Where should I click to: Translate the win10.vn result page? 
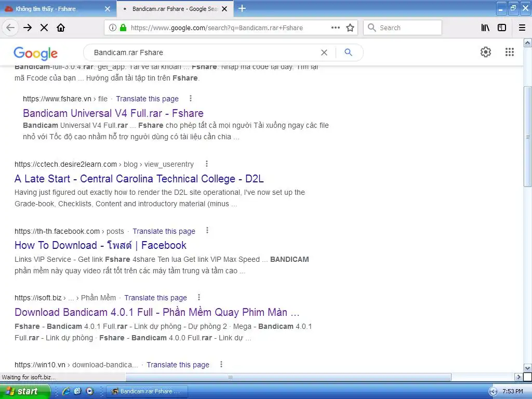click(x=178, y=365)
